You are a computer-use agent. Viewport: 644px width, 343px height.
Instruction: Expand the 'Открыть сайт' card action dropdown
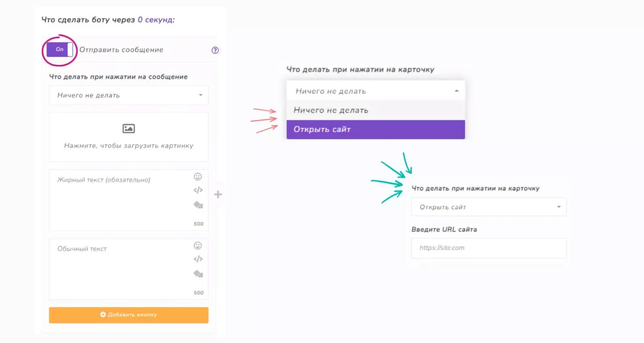coord(489,207)
